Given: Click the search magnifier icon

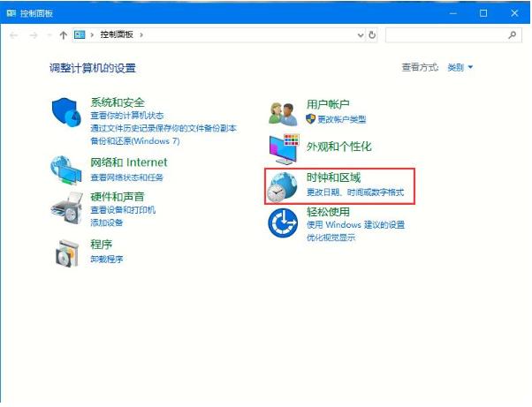Looking at the screenshot, I should (513, 34).
